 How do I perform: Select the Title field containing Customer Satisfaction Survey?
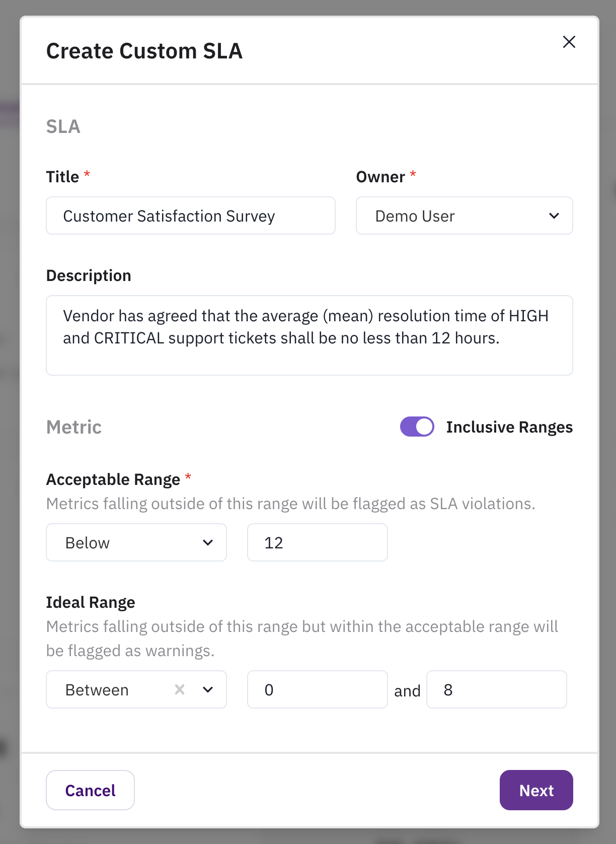click(x=190, y=216)
